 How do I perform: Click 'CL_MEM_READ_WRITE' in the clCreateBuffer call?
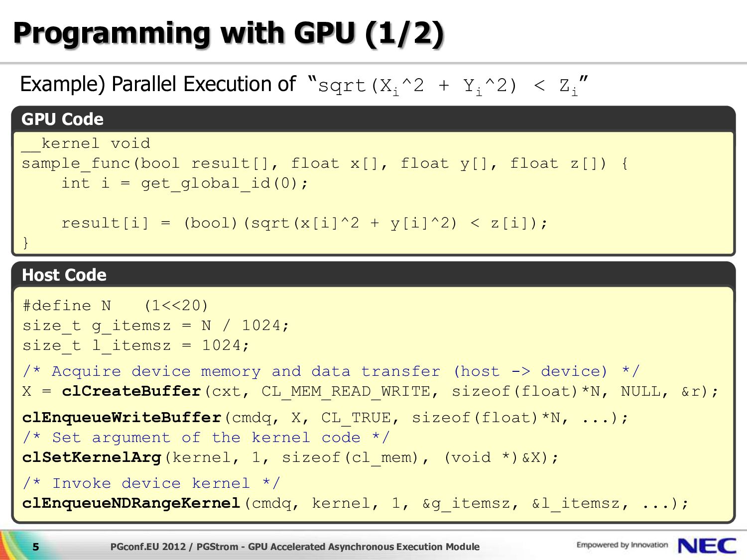click(346, 392)
